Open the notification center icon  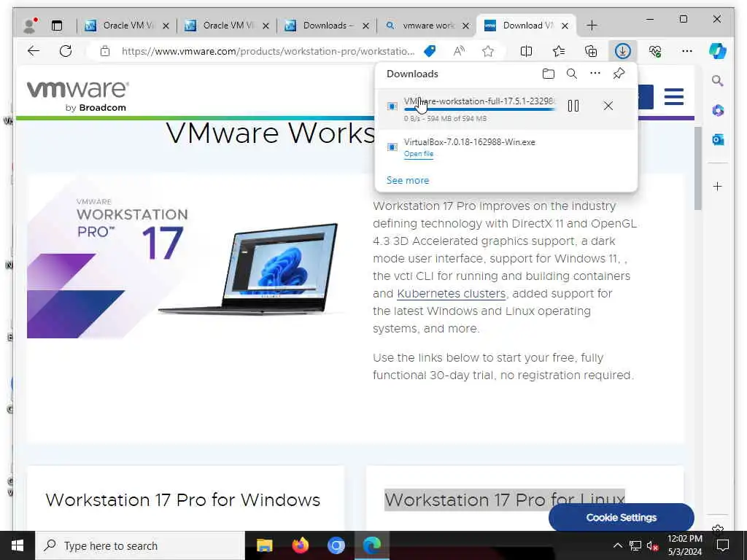pos(723,545)
